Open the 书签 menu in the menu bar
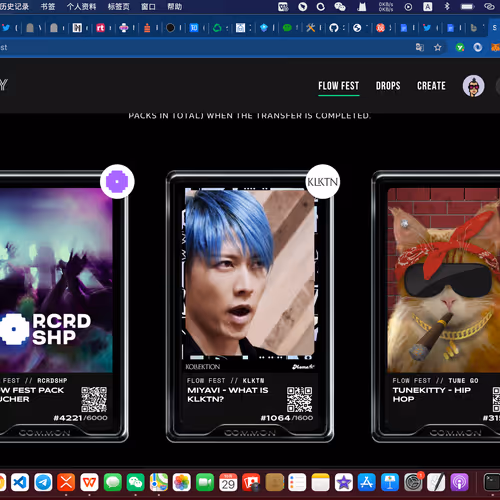 (x=48, y=6)
